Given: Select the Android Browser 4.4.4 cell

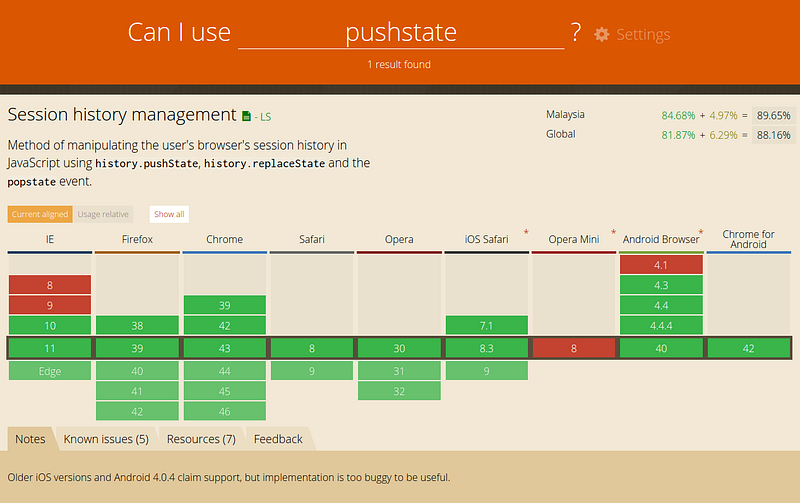Looking at the screenshot, I should coord(661,325).
